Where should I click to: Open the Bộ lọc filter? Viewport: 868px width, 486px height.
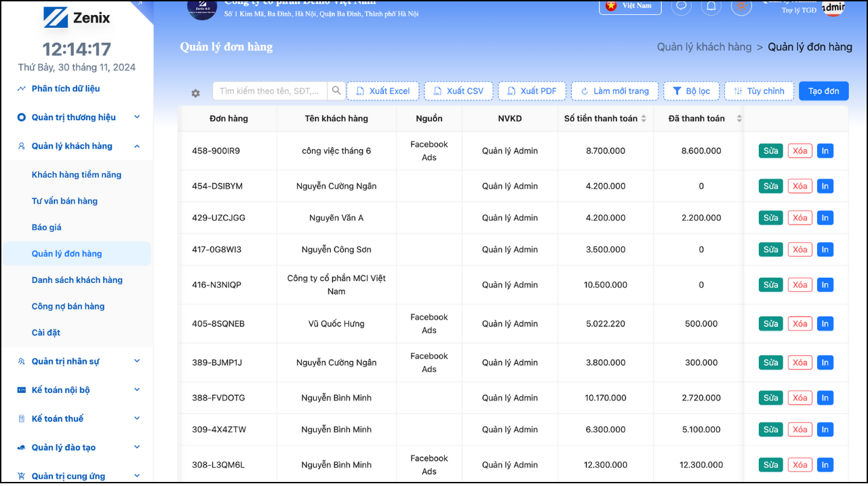[x=690, y=91]
